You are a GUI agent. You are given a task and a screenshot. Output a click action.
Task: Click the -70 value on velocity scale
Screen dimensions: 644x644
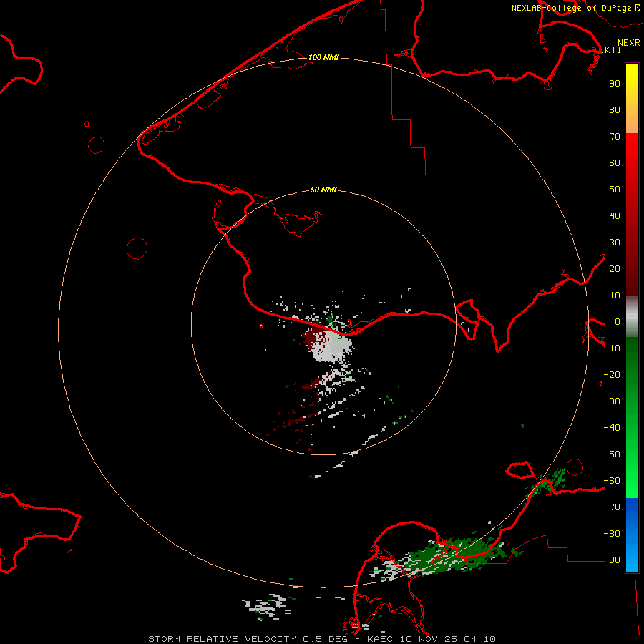pyautogui.click(x=612, y=507)
